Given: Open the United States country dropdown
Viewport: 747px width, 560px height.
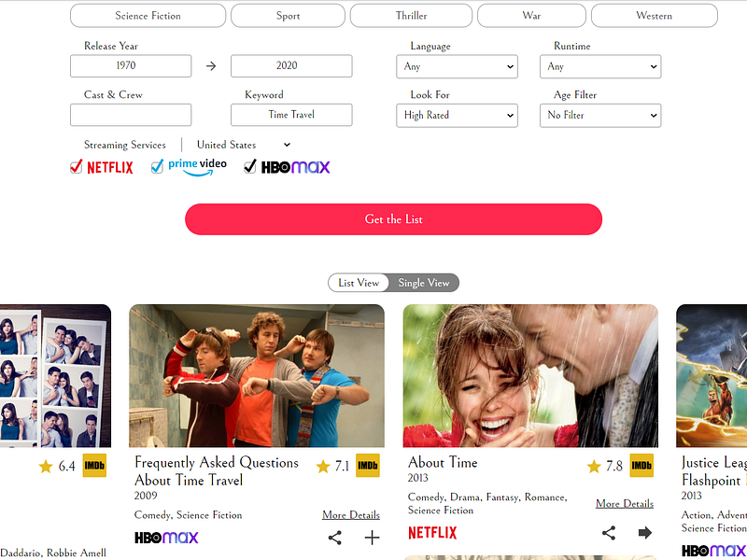Looking at the screenshot, I should click(x=244, y=145).
